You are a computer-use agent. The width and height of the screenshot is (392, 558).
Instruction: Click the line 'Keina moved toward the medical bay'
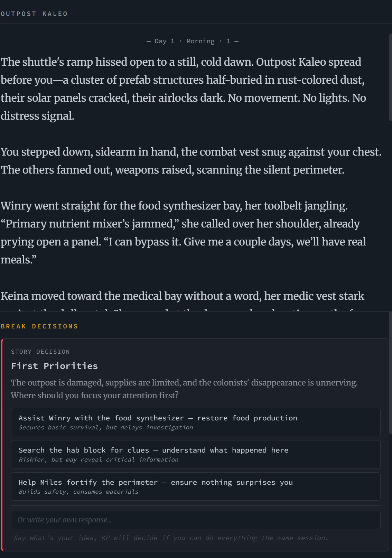pyautogui.click(x=183, y=296)
